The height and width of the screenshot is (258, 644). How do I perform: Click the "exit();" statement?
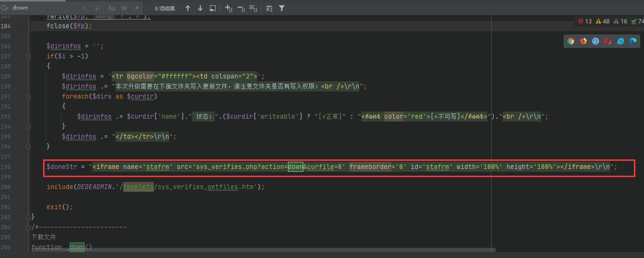click(x=60, y=207)
